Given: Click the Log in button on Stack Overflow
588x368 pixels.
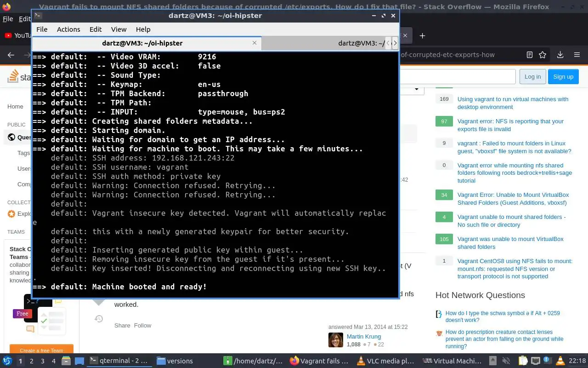Looking at the screenshot, I should click(x=532, y=77).
